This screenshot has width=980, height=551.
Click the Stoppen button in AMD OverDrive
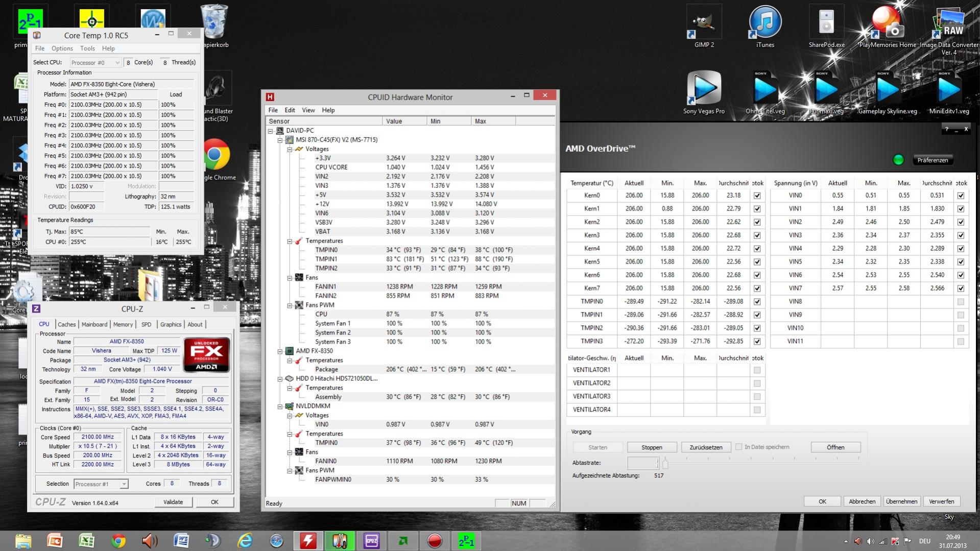pos(652,447)
